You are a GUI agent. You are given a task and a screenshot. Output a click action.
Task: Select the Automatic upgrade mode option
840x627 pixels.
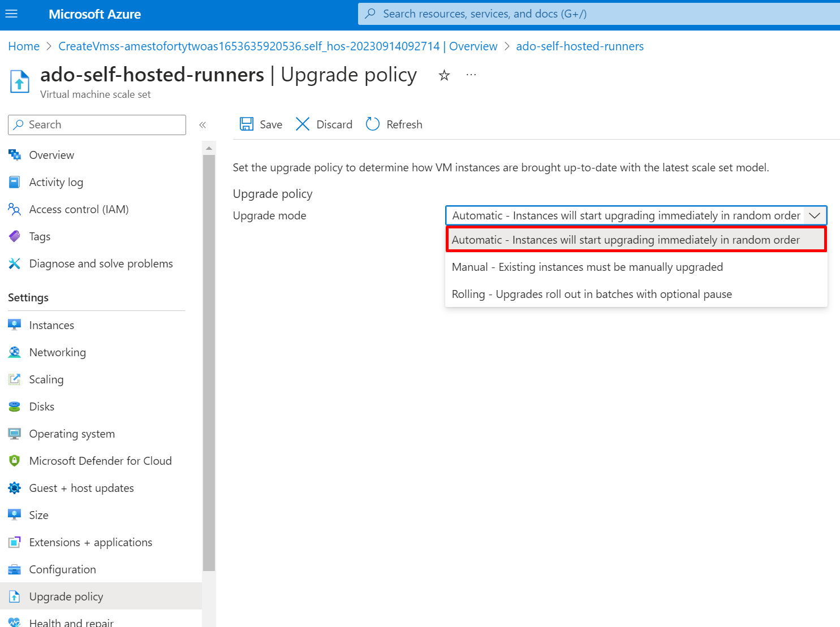625,240
